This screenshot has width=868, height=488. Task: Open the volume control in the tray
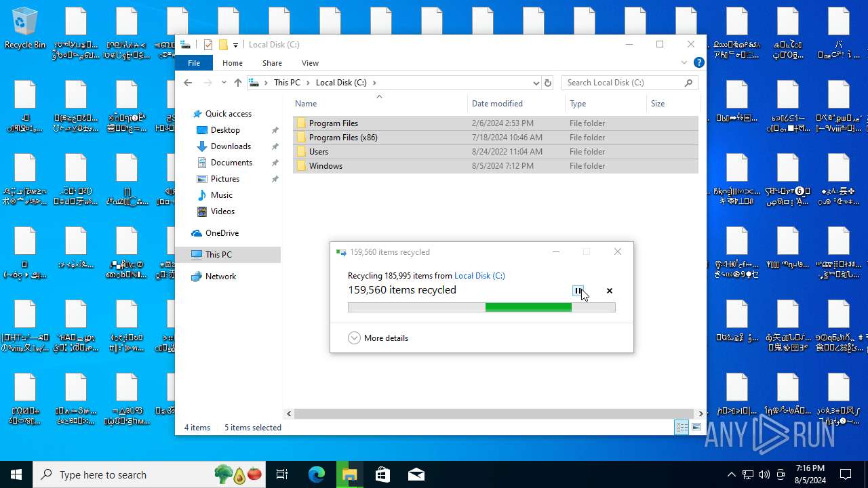764,474
